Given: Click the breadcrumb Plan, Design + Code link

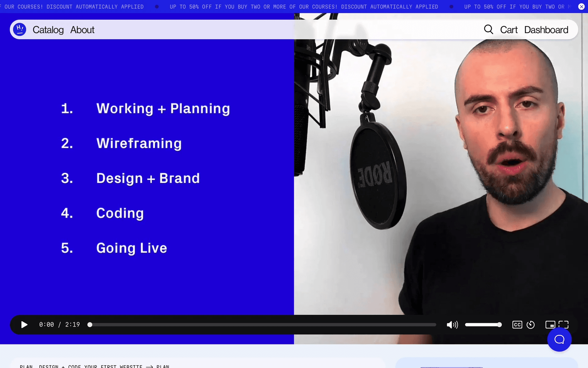Looking at the screenshot, I should tap(81, 366).
